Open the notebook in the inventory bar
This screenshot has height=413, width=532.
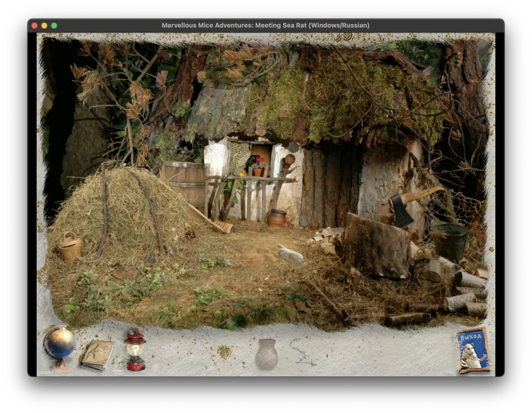97,354
